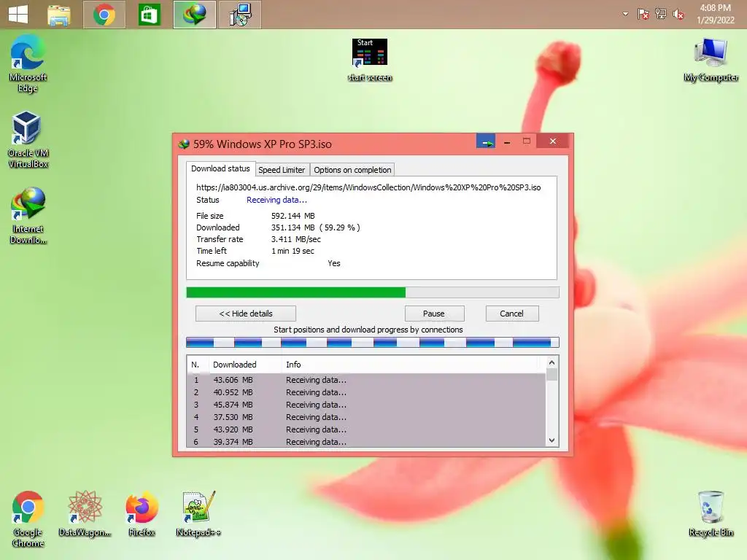This screenshot has width=747, height=560.
Task: Click the connections list scroll down arrow
Action: coord(551,440)
